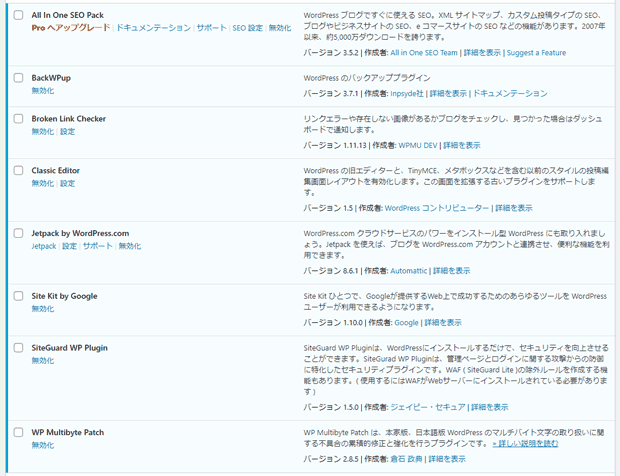Check the Classic Editor checkbox

tap(19, 170)
